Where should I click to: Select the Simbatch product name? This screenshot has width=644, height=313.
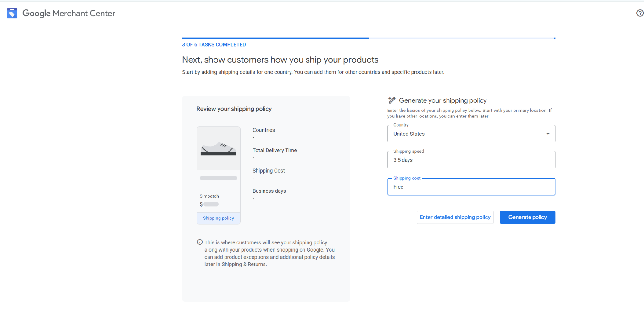tap(209, 196)
